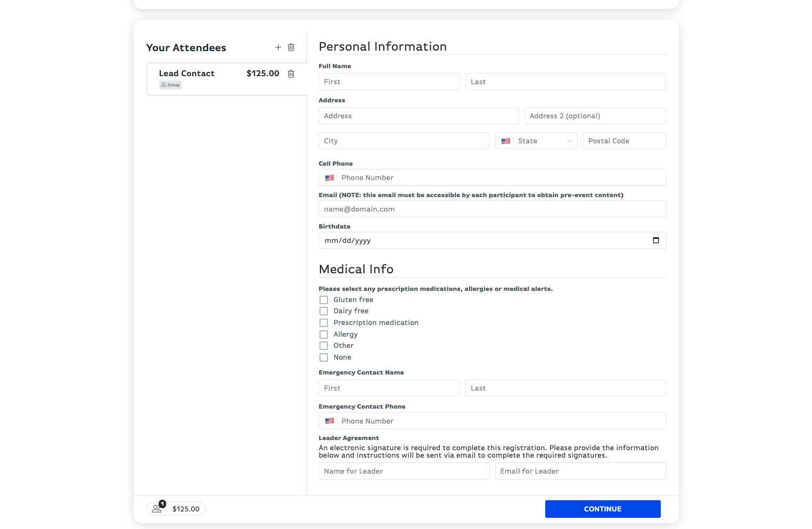Click the Postal Code field
812x529 pixels.
(x=624, y=141)
